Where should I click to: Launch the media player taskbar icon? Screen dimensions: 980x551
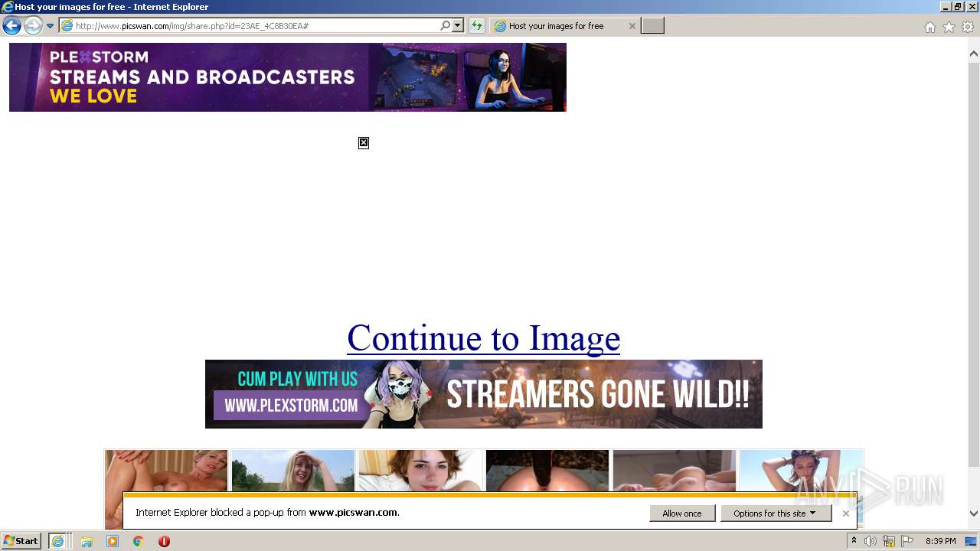(113, 541)
